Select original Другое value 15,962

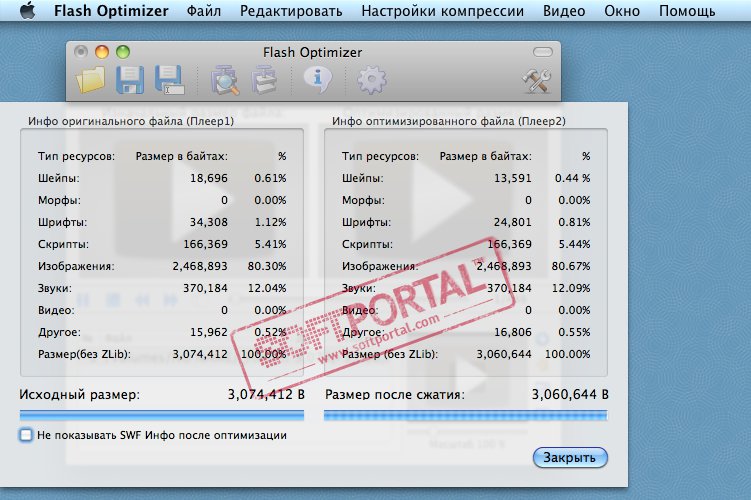pos(209,332)
